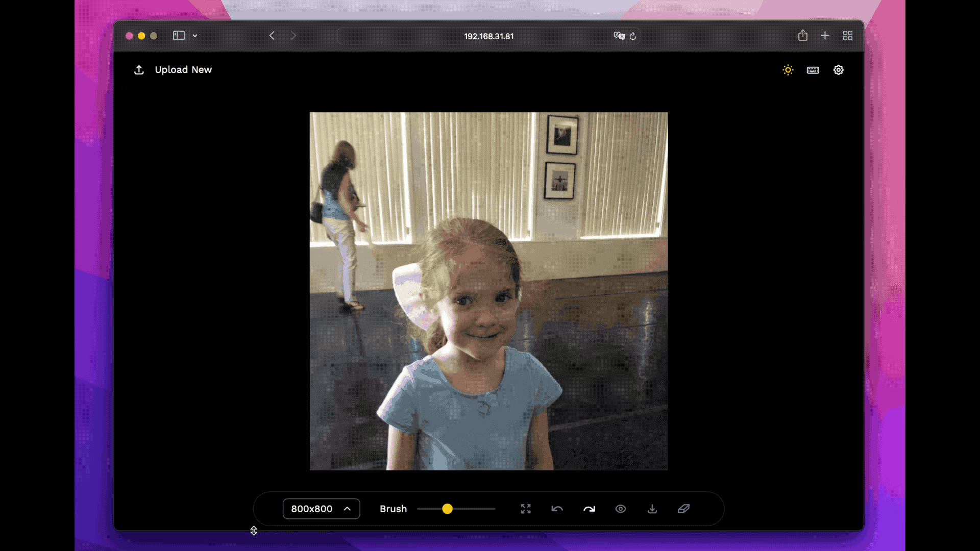
Task: Toggle the light mode sun icon
Action: [x=788, y=70]
